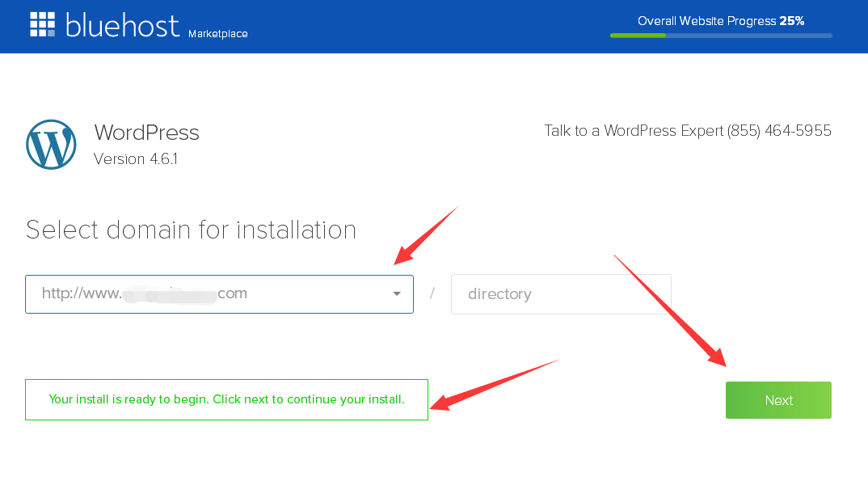Click inside the directory input field
868x481 pixels.
562,294
